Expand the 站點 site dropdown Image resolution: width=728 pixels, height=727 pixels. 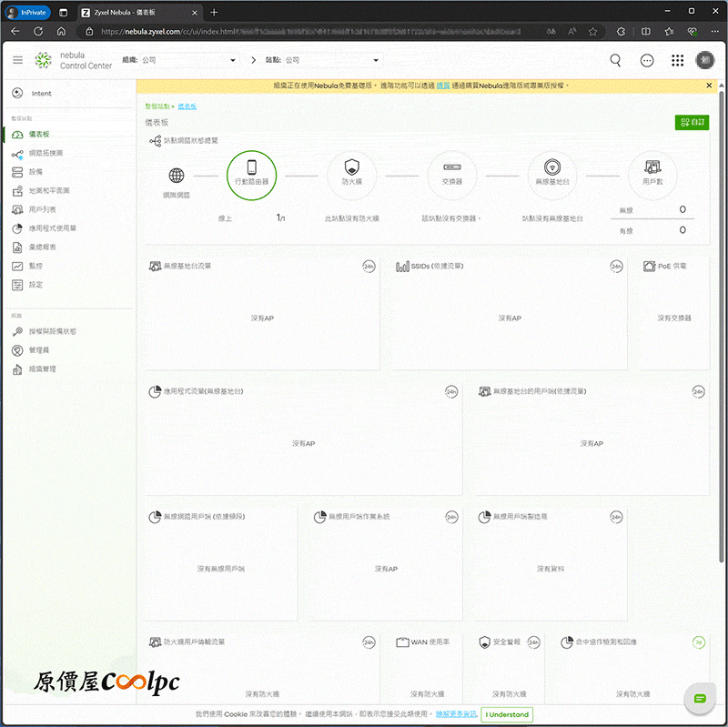click(x=332, y=60)
